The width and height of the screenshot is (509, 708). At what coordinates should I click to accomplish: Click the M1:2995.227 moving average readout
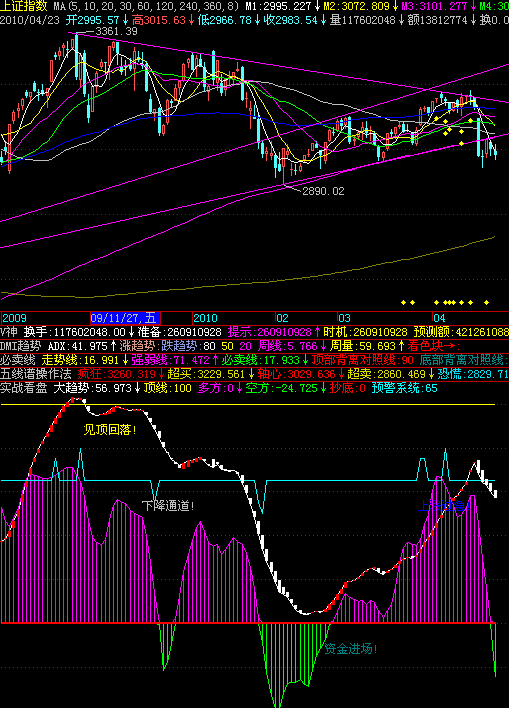click(x=278, y=6)
